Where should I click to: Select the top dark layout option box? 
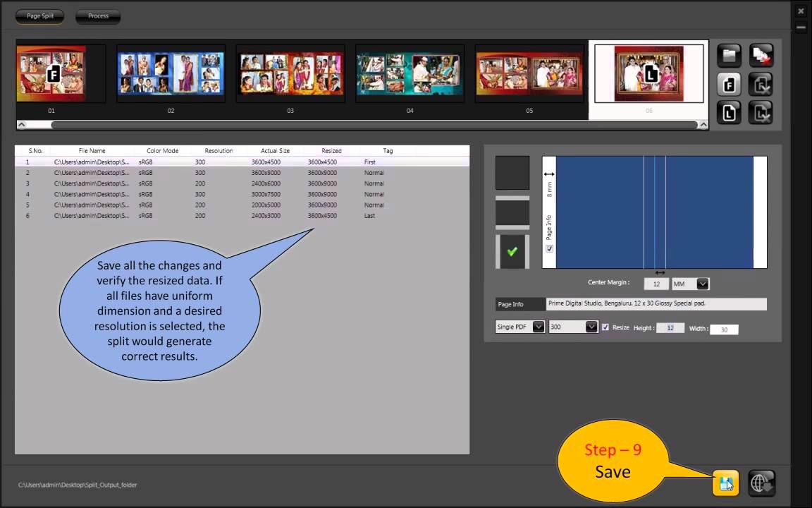[512, 173]
